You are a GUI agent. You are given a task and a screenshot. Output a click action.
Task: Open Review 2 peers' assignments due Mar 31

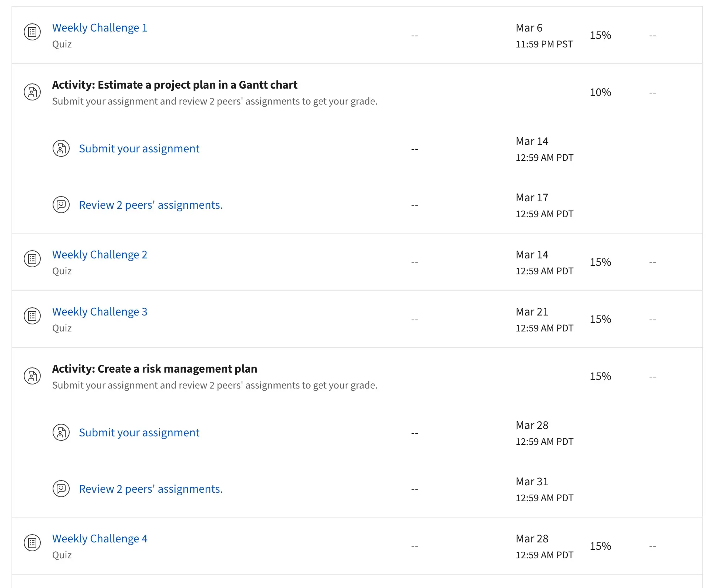[x=150, y=489]
